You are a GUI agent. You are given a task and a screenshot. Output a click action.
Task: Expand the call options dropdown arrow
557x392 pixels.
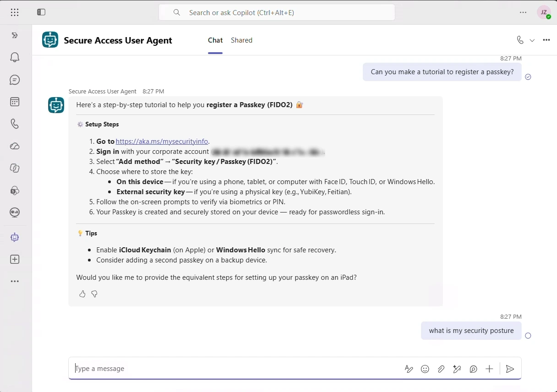(x=532, y=40)
